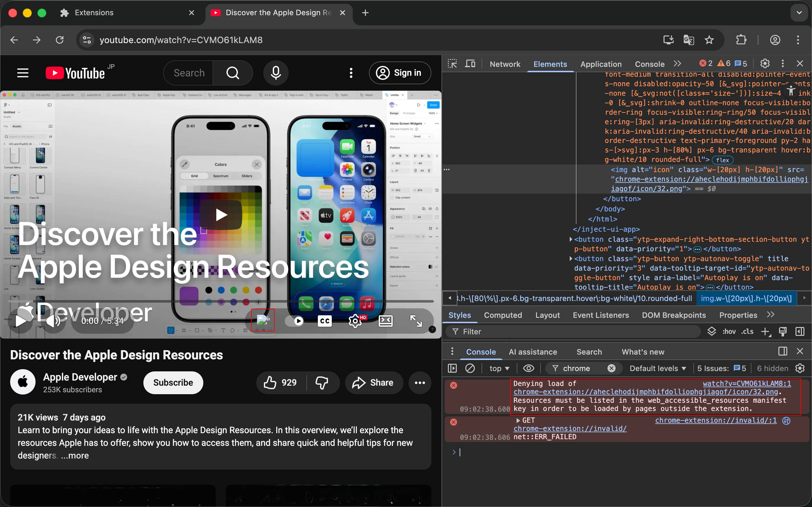Click the clear console icon
Viewport: 812px width, 507px height.
coord(470,368)
